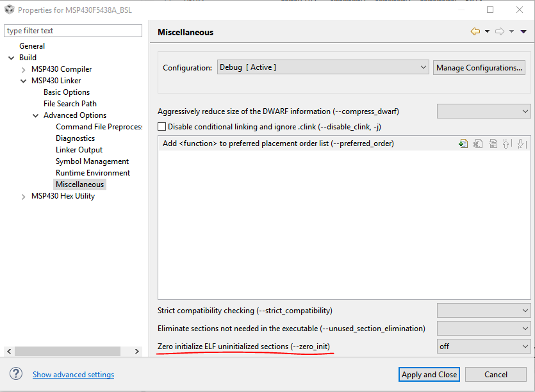The width and height of the screenshot is (535, 392).
Task: Click the Properties dialog title bar icon
Action: 9,10
